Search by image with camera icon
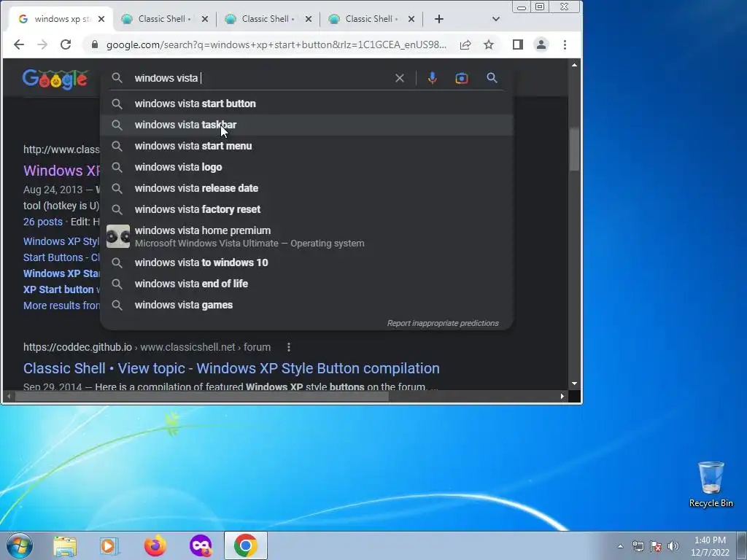 [462, 78]
